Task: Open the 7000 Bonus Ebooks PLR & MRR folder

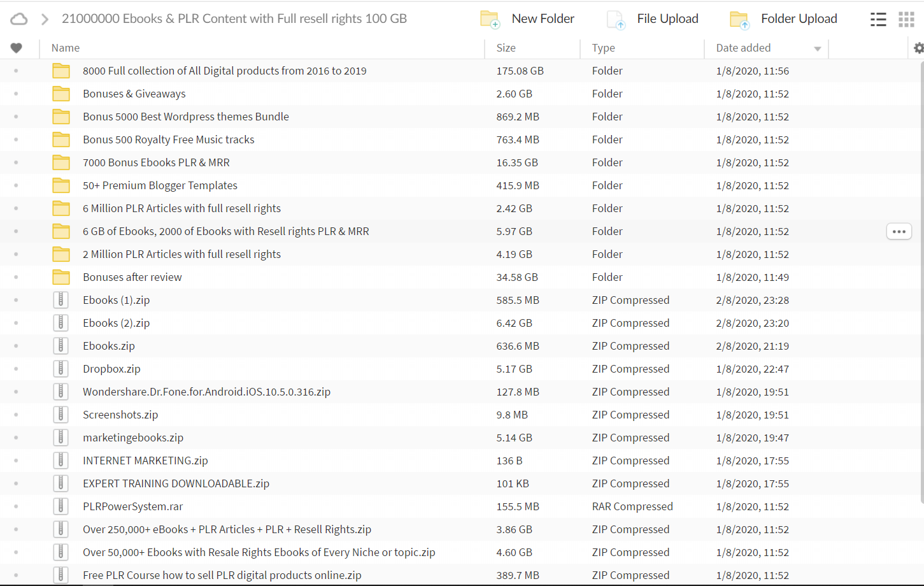Action: [156, 162]
